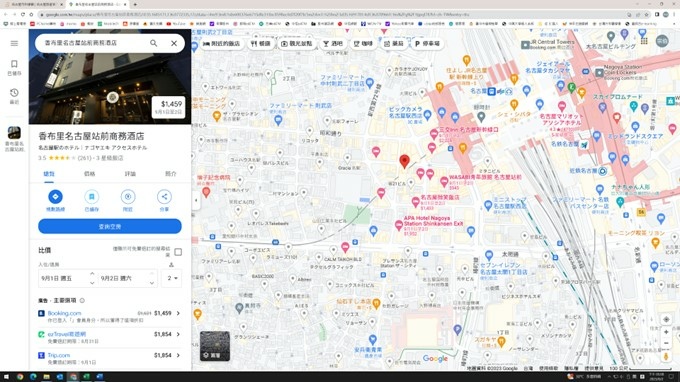
Task: Click the Nearby icon button
Action: click(128, 197)
